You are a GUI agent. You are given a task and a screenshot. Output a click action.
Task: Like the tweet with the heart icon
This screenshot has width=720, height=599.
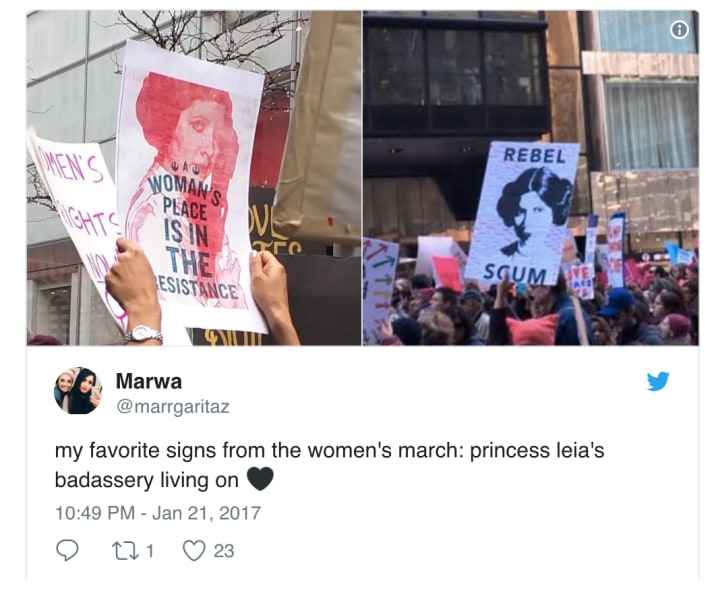[194, 550]
